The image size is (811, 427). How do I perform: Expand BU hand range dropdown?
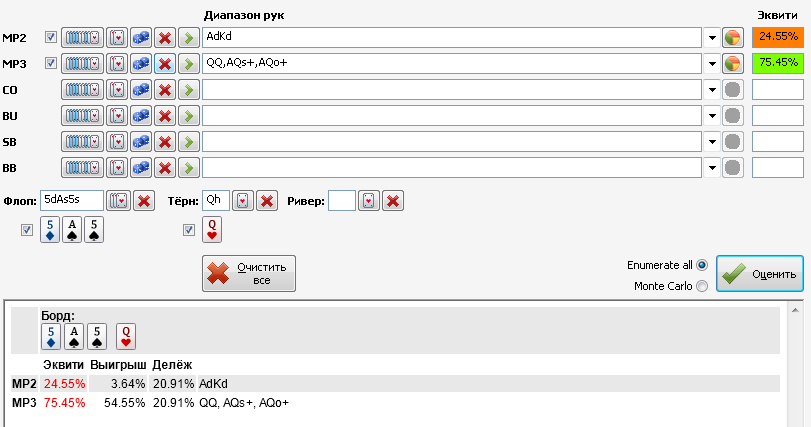tap(712, 116)
